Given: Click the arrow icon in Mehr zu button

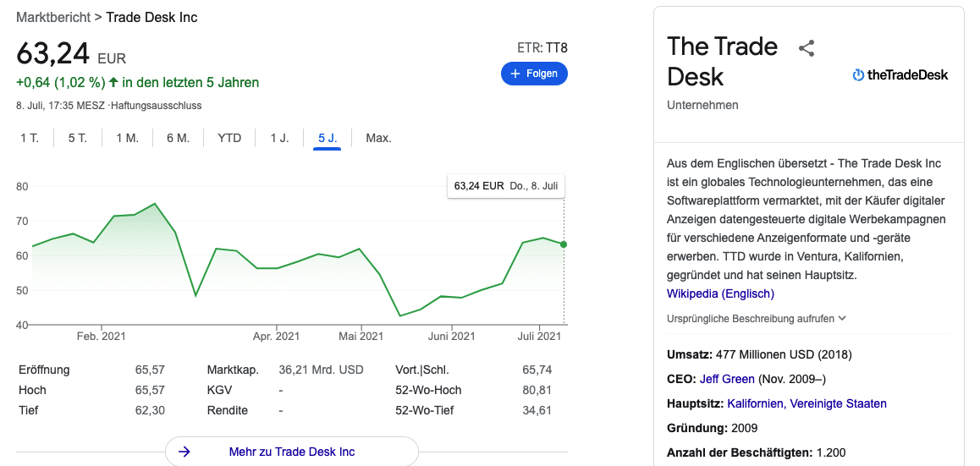Looking at the screenshot, I should pos(184,452).
